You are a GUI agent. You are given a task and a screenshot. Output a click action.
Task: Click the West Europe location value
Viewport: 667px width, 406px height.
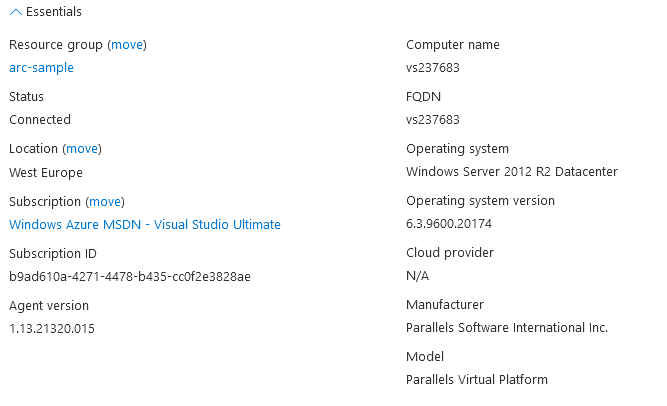point(46,173)
